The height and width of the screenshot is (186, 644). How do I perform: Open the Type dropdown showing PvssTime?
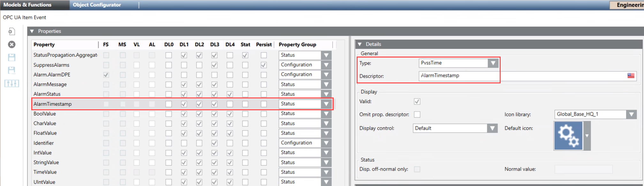493,63
